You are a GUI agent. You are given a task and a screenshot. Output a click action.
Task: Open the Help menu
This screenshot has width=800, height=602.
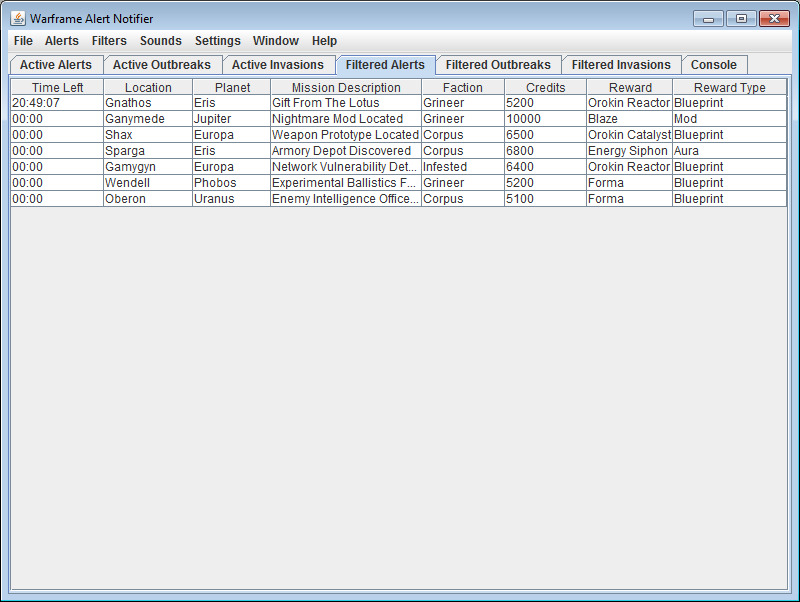click(324, 41)
